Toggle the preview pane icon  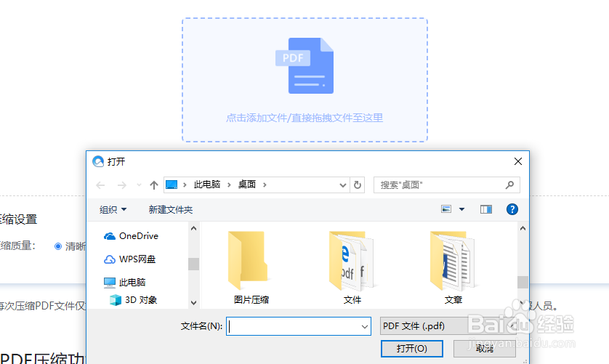pos(486,209)
